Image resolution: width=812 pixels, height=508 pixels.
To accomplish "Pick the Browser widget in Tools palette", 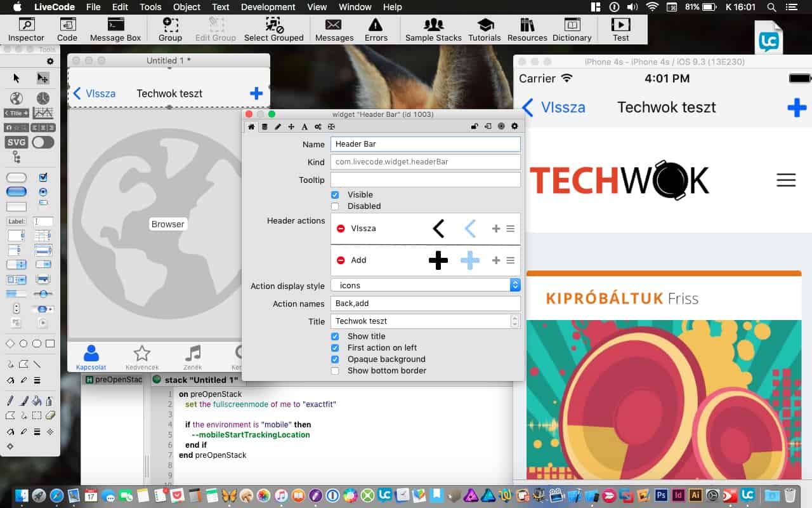I will [x=16, y=98].
